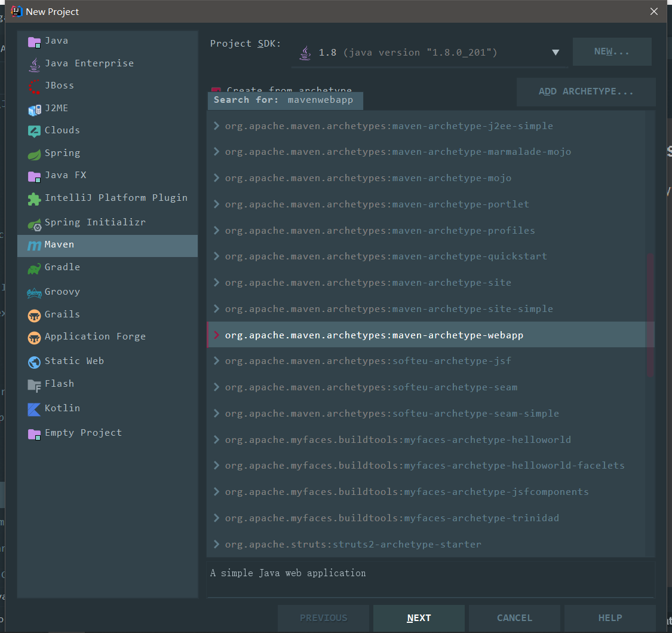Screen dimensions: 672x633
Task: Click the Spring Initializr icon
Action: (34, 224)
